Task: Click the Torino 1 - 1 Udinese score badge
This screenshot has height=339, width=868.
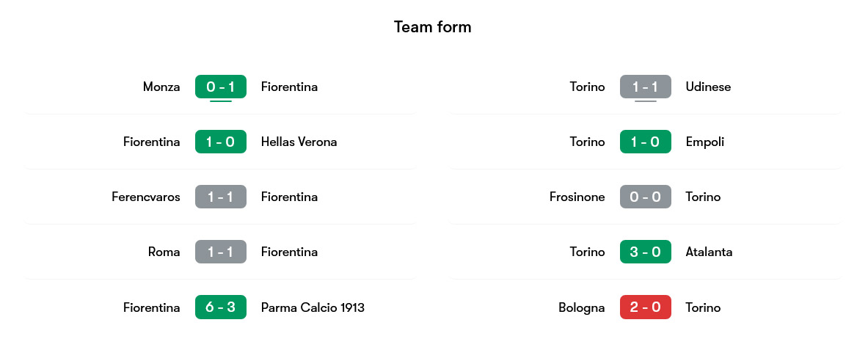Action: tap(645, 87)
